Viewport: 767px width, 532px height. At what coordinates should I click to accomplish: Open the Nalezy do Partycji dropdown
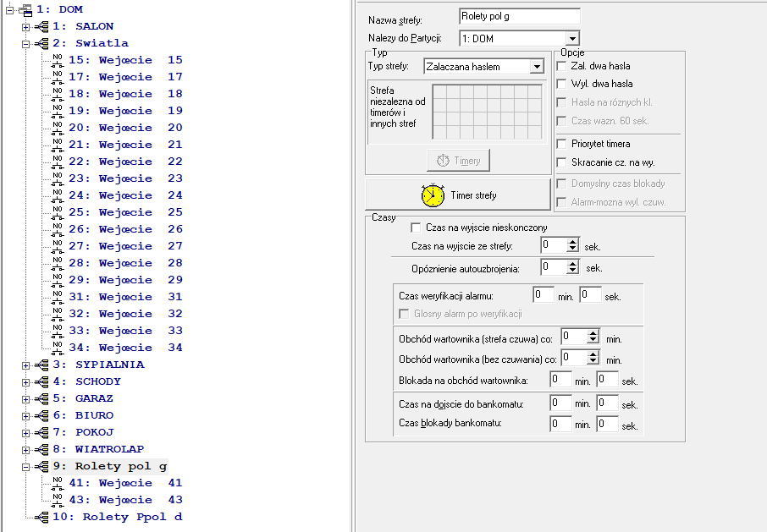click(572, 39)
